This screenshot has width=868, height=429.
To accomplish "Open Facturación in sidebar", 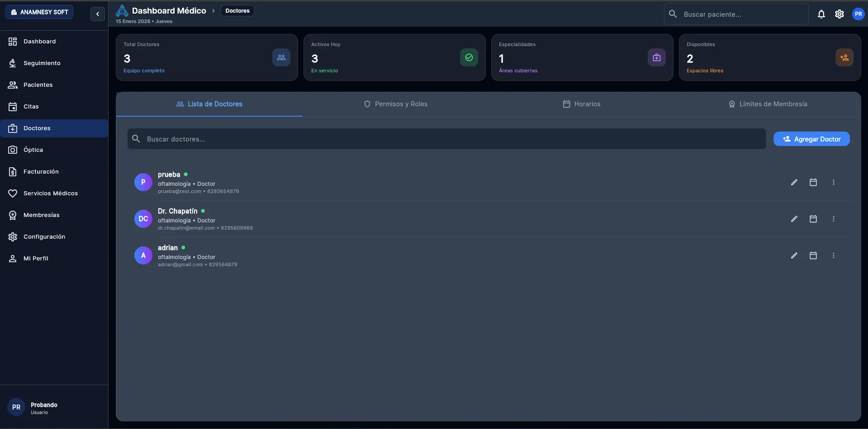I will coord(54,172).
